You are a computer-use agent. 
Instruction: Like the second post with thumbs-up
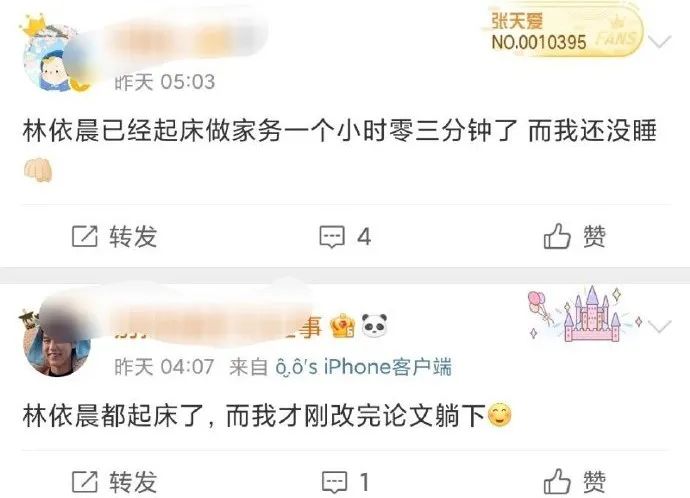(x=557, y=481)
